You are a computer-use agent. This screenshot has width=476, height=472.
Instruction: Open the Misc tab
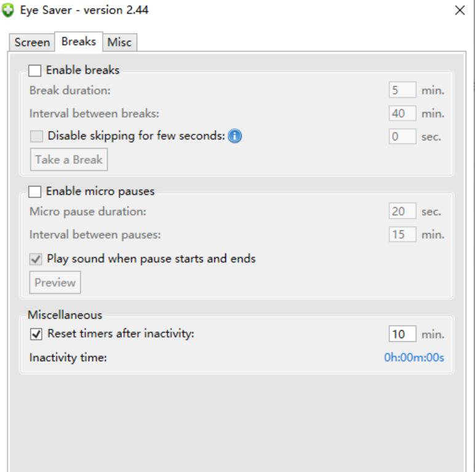(x=119, y=43)
